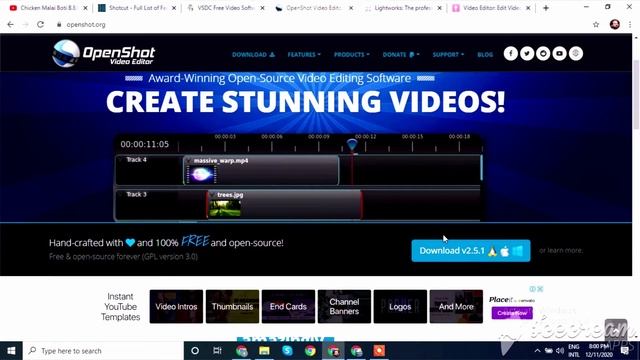Open the notifications action center
The image size is (640, 360).
[x=624, y=351]
